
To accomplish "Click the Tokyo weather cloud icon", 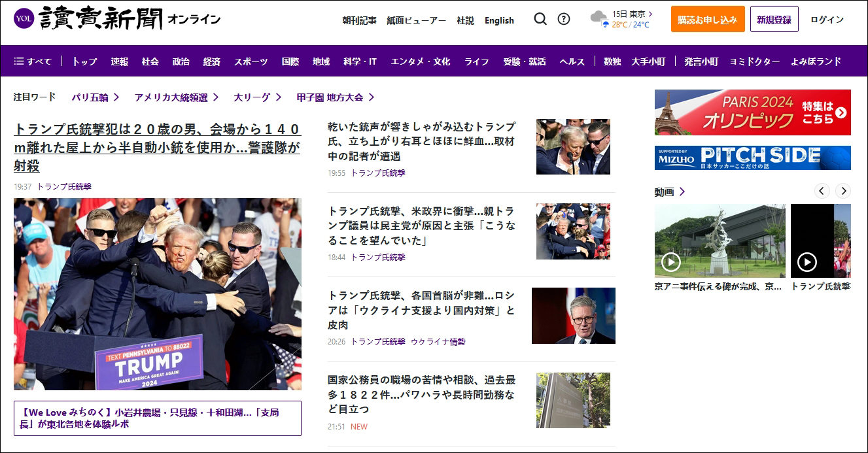I will (x=599, y=18).
